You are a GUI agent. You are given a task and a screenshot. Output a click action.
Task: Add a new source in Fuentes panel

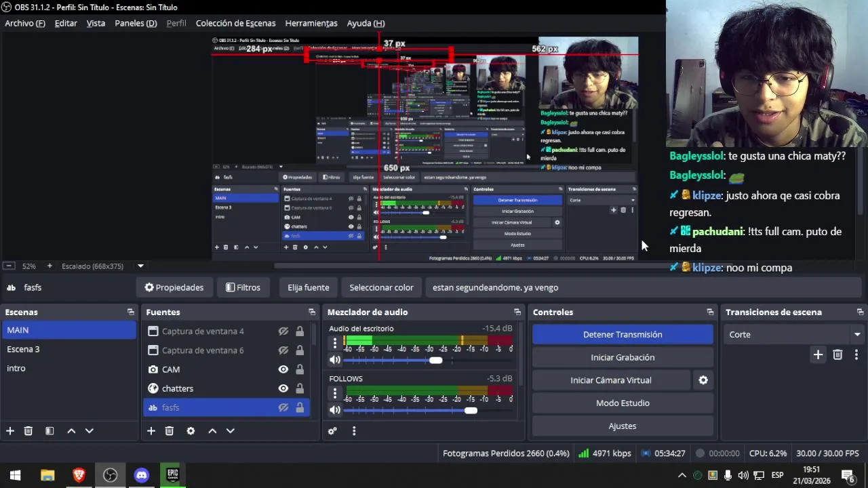(151, 430)
